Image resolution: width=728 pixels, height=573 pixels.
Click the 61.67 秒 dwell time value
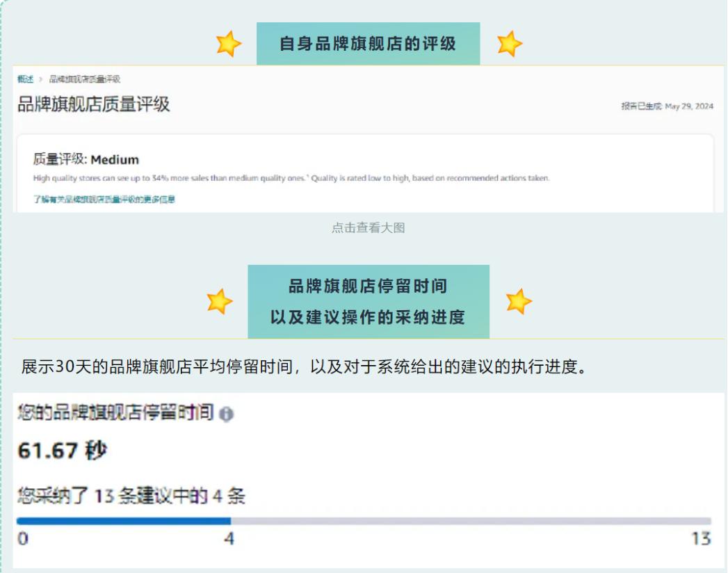click(62, 451)
